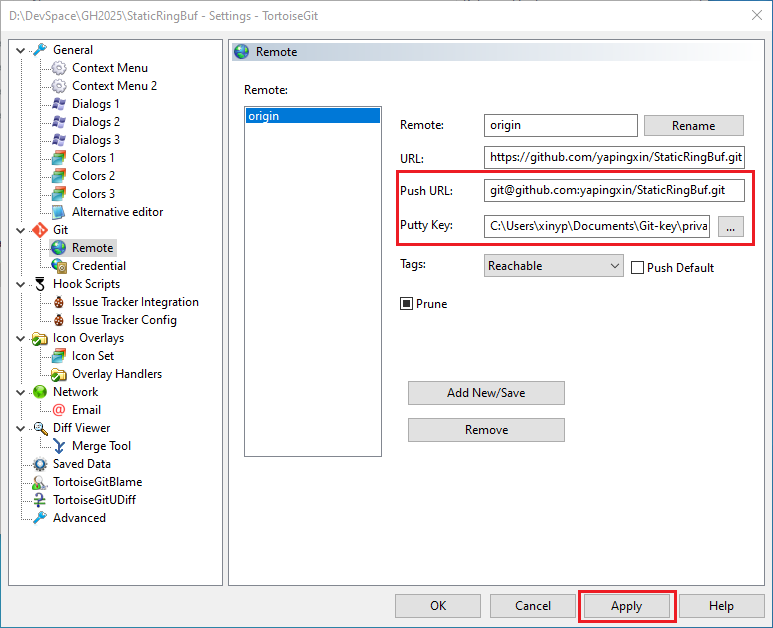The height and width of the screenshot is (628, 773).
Task: Select the Advanced settings entry
Action: click(x=79, y=518)
